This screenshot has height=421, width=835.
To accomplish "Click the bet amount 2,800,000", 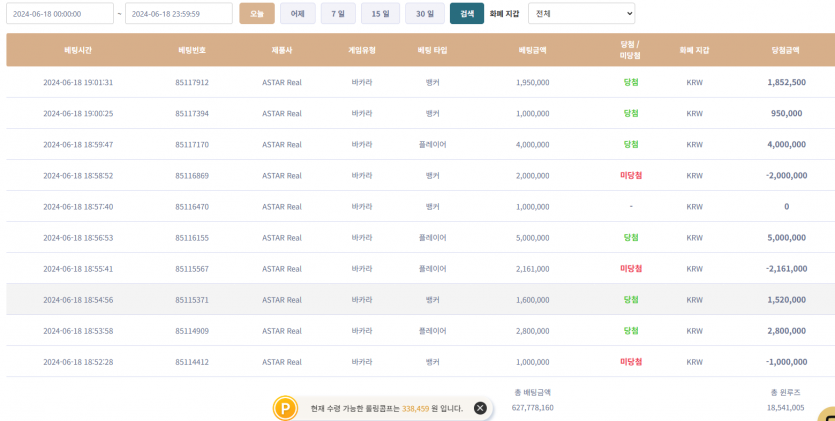I will [533, 331].
